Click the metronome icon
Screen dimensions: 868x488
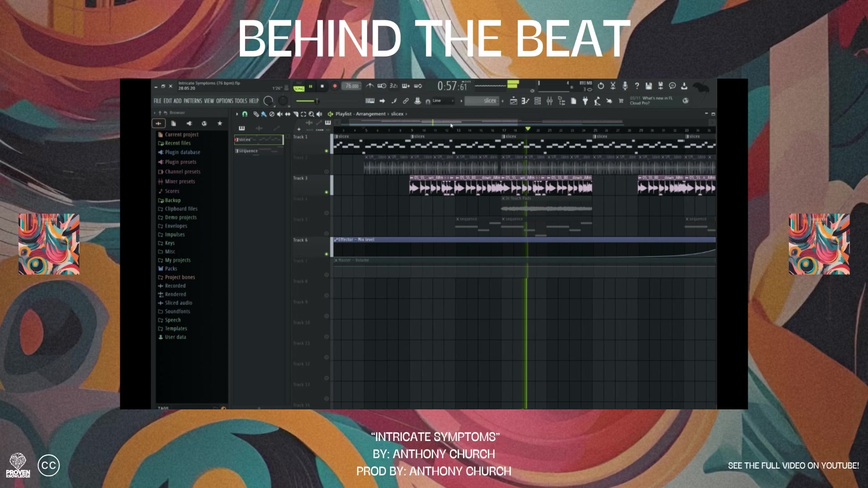click(370, 86)
